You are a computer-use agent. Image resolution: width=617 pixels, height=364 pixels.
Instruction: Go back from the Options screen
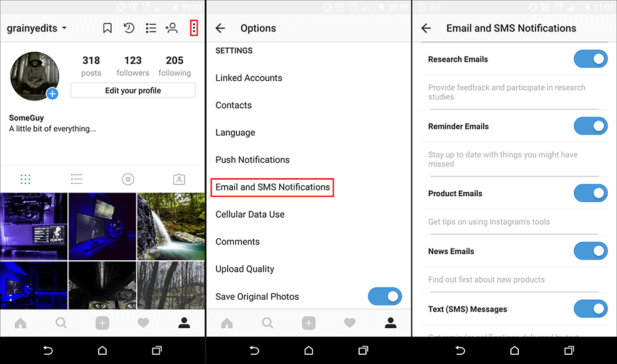pyautogui.click(x=220, y=28)
